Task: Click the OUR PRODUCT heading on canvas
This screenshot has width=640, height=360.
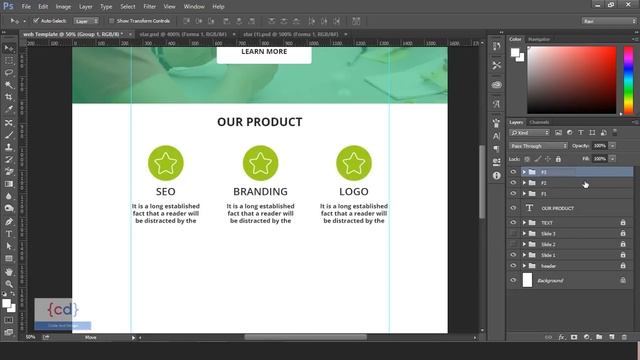Action: pyautogui.click(x=260, y=122)
